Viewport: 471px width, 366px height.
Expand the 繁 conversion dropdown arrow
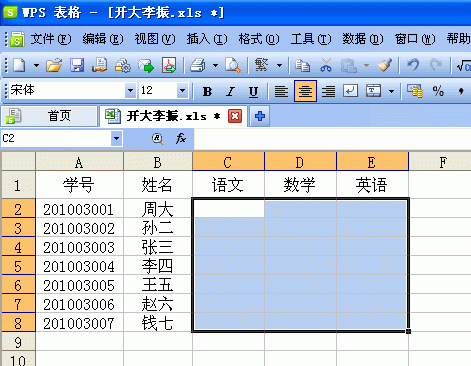point(279,65)
